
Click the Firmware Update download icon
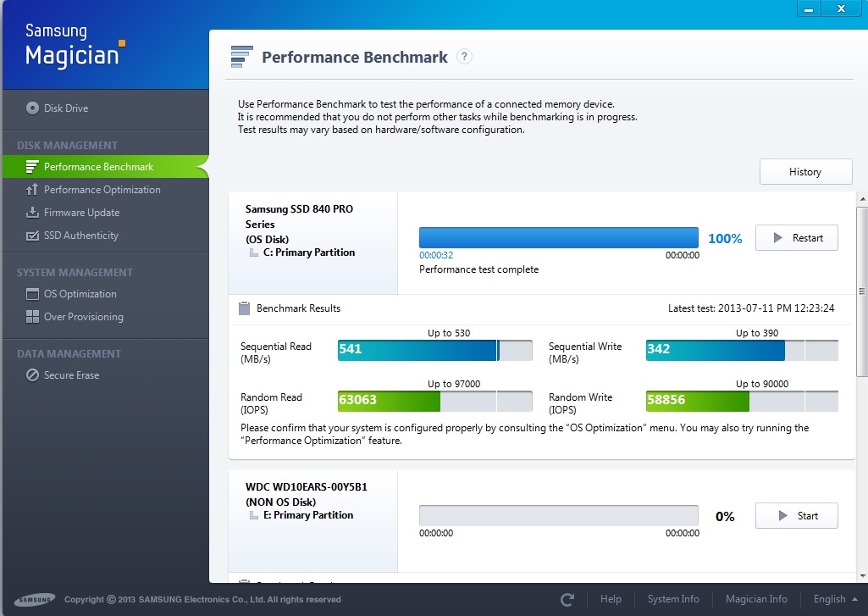pyautogui.click(x=32, y=212)
